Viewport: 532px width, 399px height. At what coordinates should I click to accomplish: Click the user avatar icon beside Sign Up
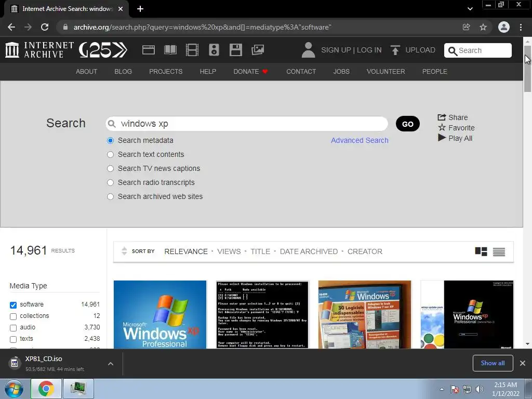click(308, 50)
